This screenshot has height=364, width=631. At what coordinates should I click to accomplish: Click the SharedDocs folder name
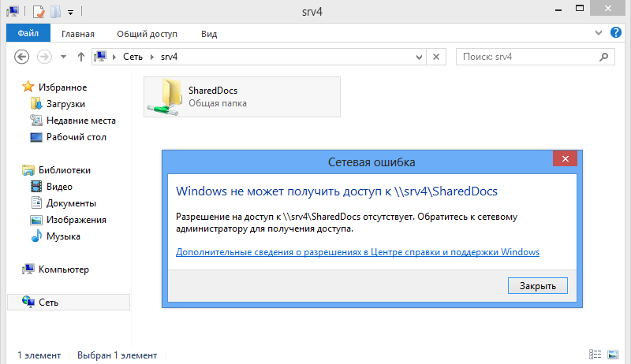click(x=213, y=91)
